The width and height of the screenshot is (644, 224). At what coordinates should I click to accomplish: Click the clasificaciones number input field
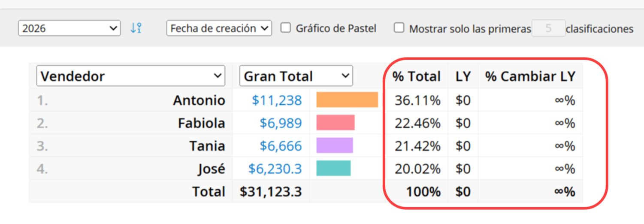(548, 28)
